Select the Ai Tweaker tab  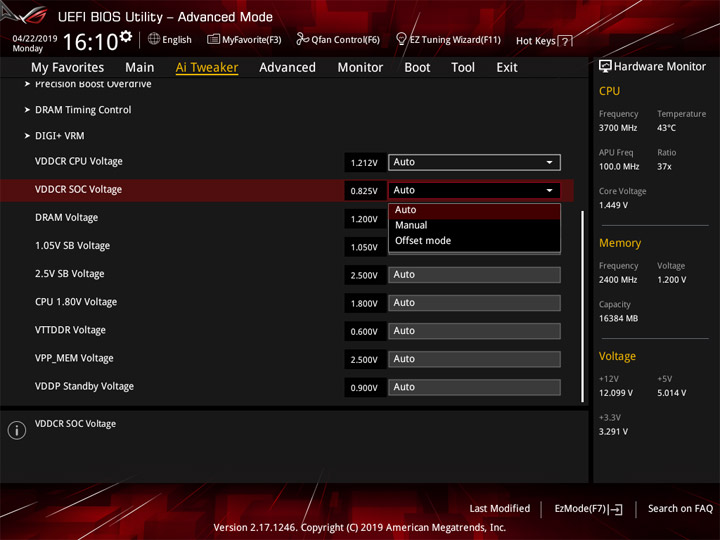coord(207,68)
